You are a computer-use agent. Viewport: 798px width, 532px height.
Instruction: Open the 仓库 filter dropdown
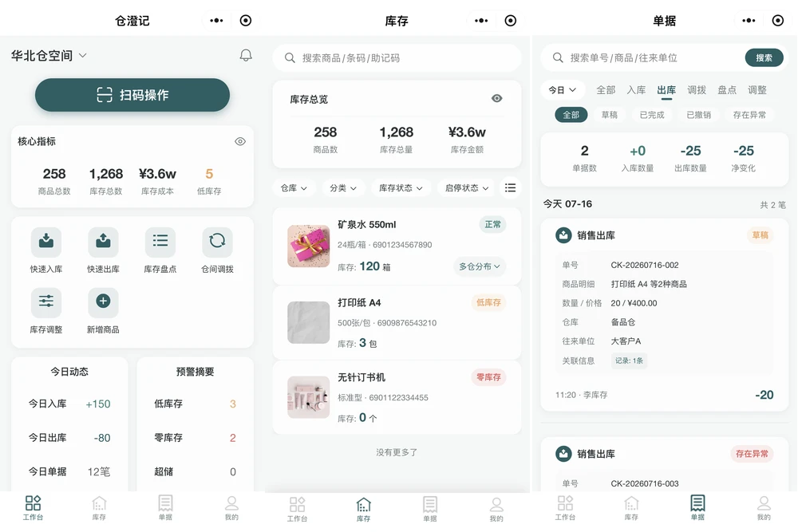click(x=294, y=188)
